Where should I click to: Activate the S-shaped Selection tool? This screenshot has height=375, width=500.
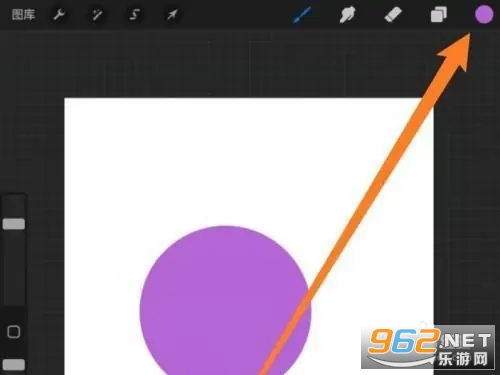click(x=135, y=15)
